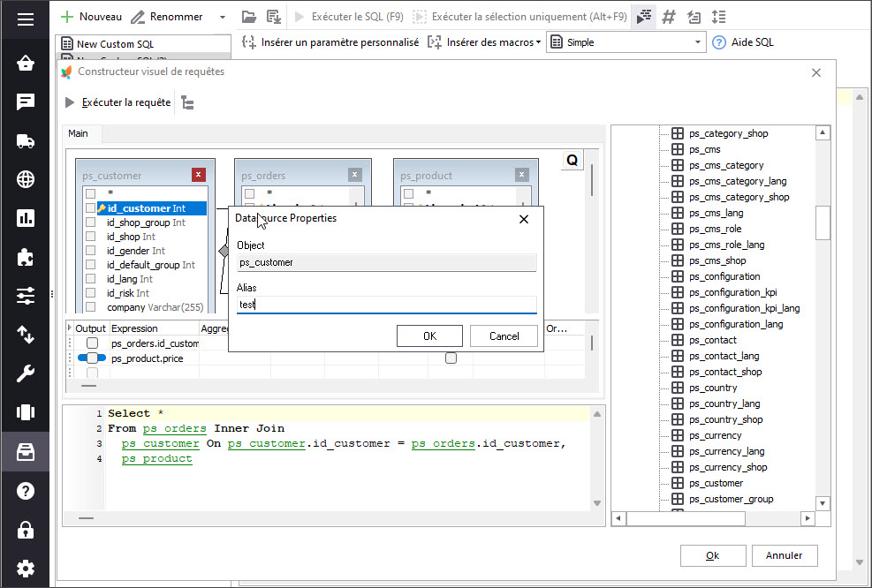Click the Q search button on diagram
Screen dimensions: 872x588
pyautogui.click(x=572, y=161)
